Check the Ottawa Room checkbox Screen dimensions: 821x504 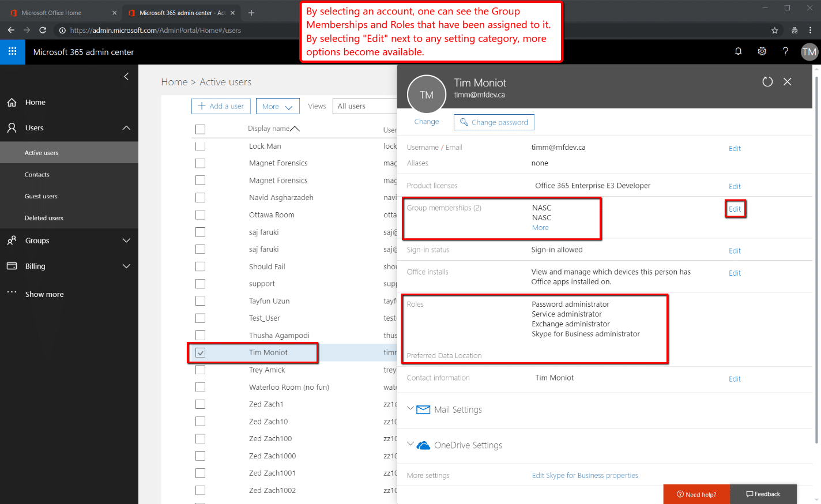click(200, 215)
